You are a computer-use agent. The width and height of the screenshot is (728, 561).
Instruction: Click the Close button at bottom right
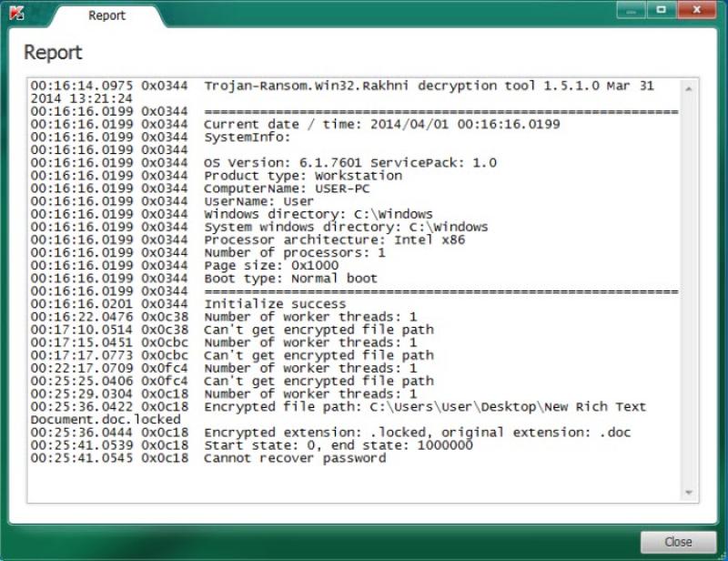pos(678,542)
